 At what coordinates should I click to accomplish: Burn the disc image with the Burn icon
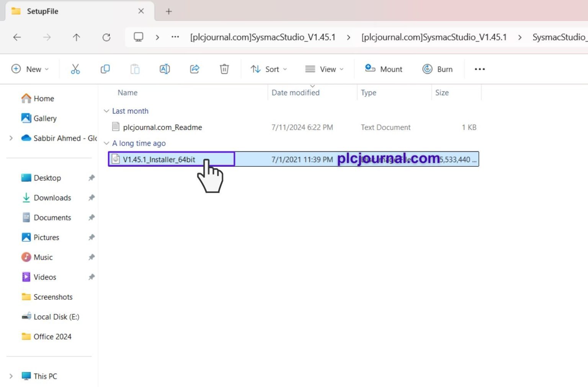tap(438, 69)
